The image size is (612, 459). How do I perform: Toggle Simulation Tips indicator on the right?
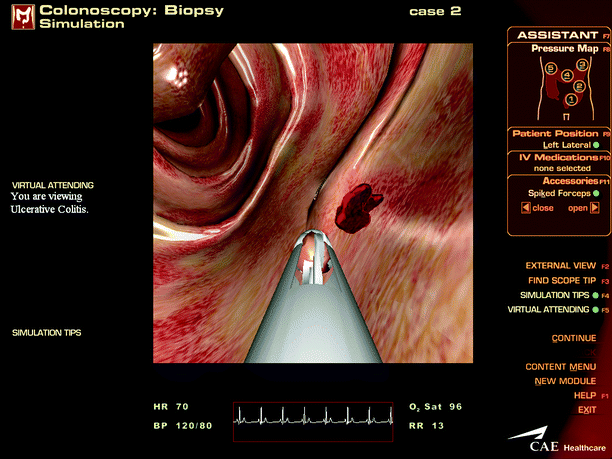[593, 296]
